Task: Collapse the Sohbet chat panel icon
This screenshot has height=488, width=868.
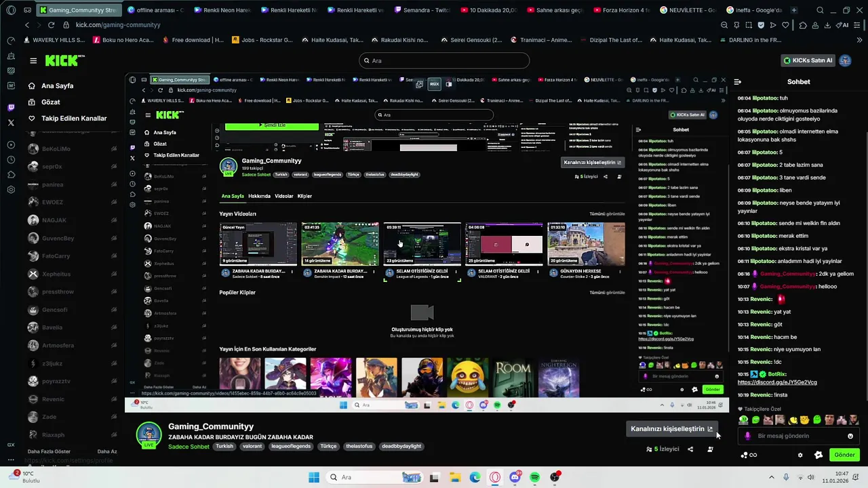Action: pos(738,82)
